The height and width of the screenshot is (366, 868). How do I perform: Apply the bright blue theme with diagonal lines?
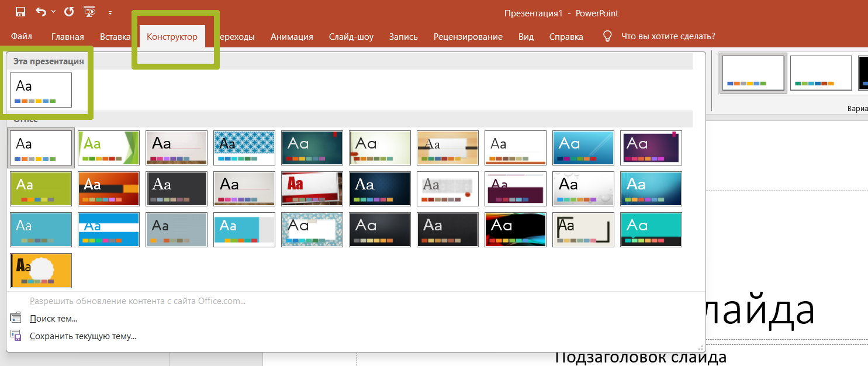[x=583, y=147]
